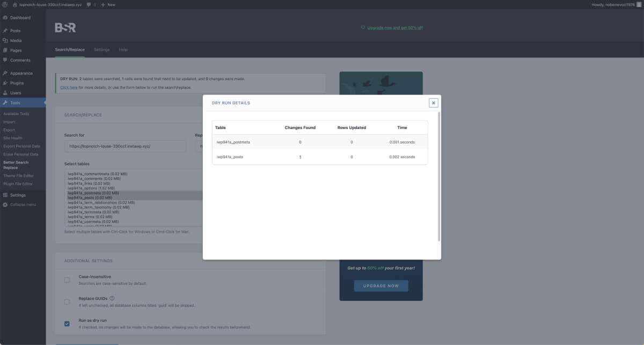Open the Help tab in BSR

click(123, 49)
